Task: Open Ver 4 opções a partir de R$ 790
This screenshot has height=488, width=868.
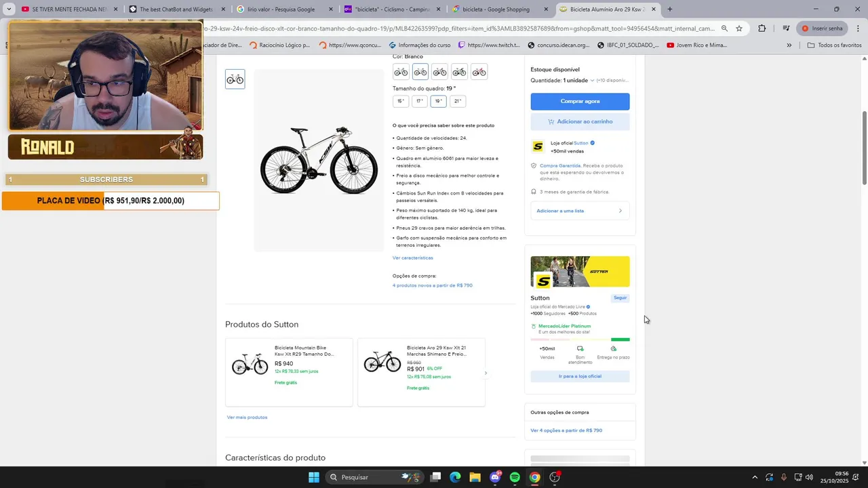Action: [566, 430]
